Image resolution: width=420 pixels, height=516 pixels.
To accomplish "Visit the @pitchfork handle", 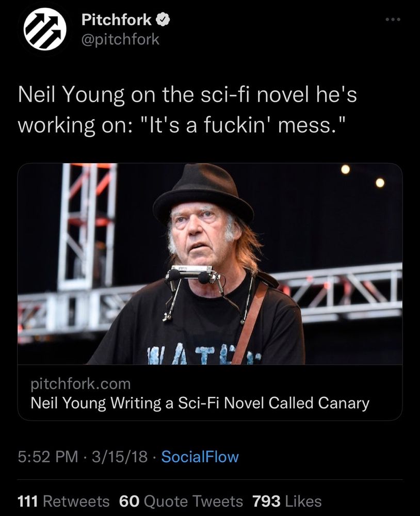I will click(121, 39).
